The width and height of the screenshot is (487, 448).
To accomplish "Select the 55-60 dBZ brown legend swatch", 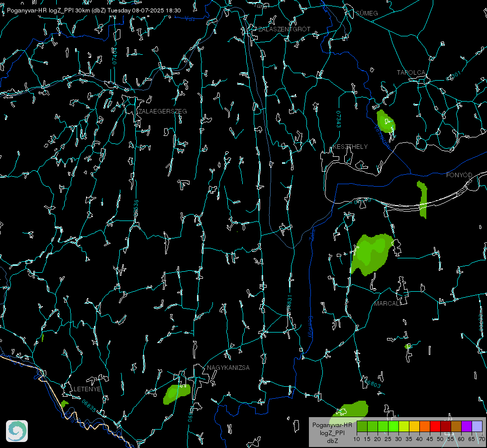I will tap(456, 426).
